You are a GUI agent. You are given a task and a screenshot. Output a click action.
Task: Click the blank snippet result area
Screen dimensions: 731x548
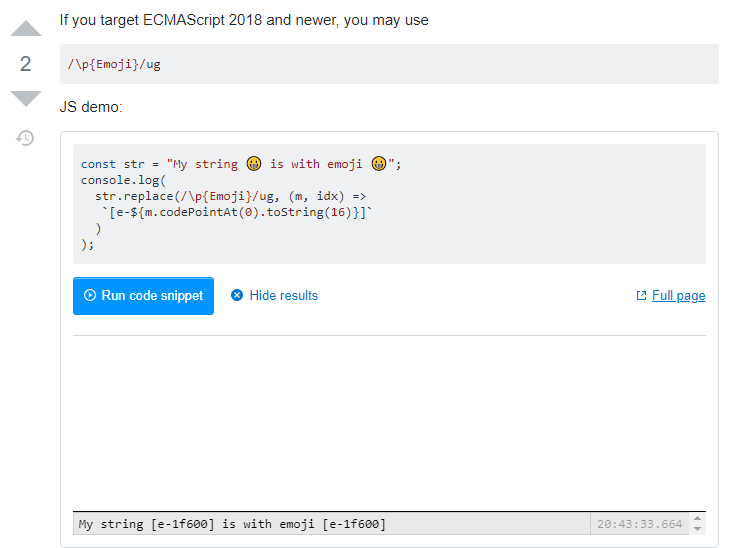[389, 420]
